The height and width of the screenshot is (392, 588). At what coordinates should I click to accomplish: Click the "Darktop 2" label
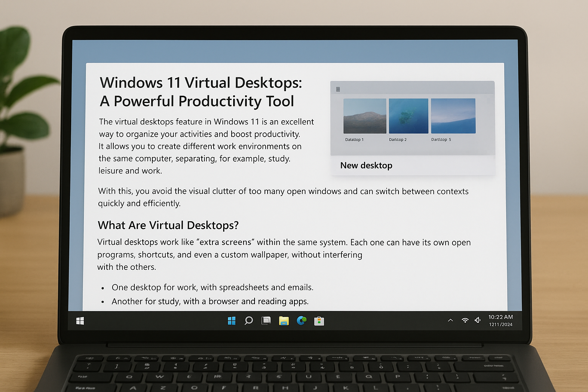tap(398, 140)
